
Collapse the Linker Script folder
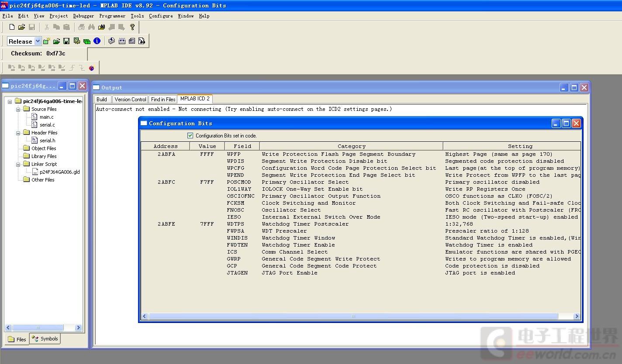pos(18,164)
